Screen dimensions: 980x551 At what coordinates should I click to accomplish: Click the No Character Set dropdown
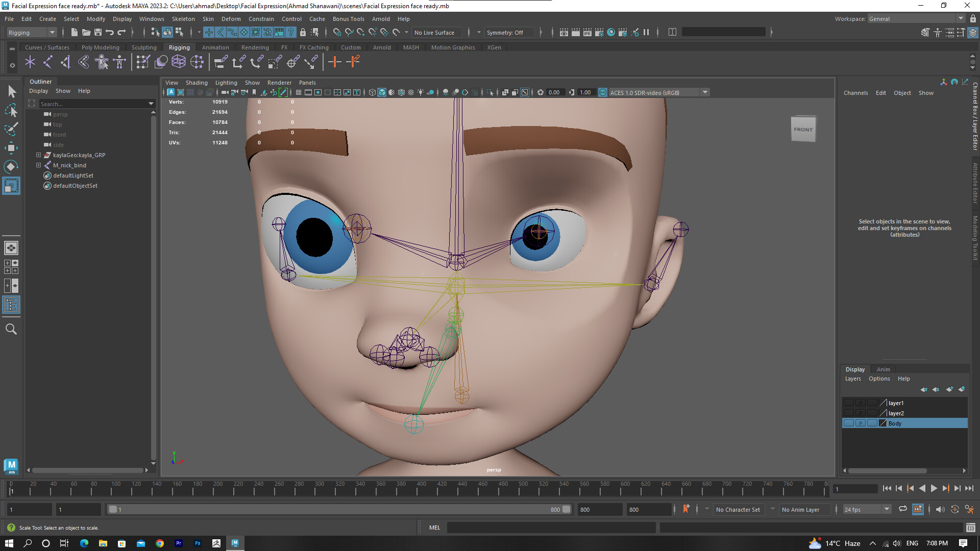click(x=740, y=509)
